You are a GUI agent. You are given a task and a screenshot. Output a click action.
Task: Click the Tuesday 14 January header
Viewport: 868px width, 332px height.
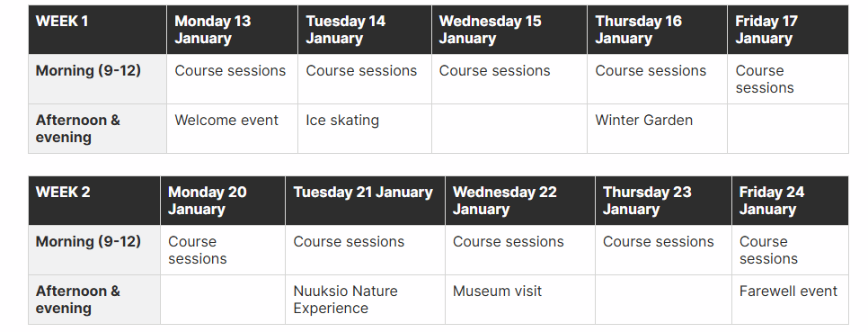point(365,30)
